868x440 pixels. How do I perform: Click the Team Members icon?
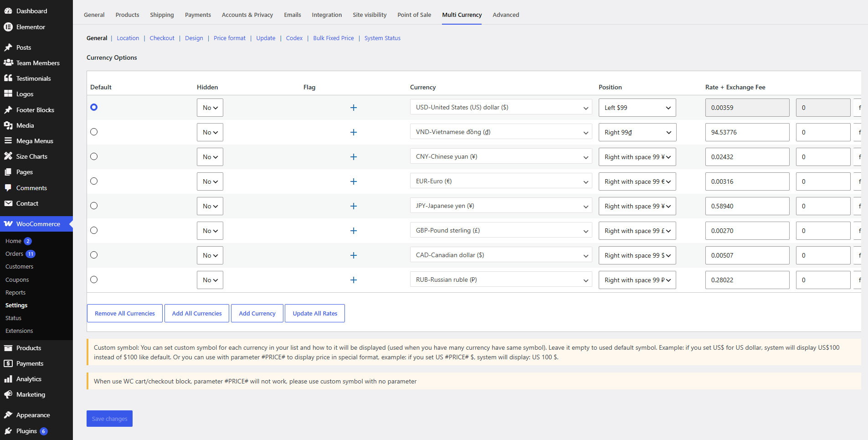coord(8,63)
